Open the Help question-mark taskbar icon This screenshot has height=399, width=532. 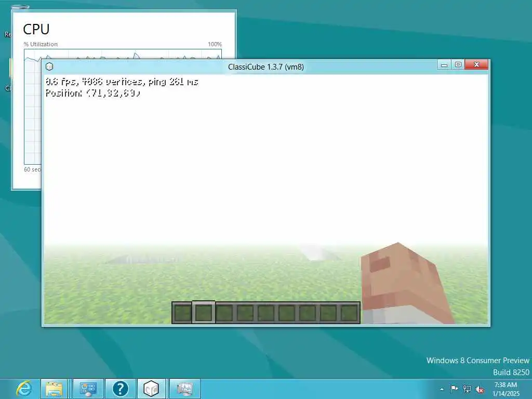pos(120,389)
